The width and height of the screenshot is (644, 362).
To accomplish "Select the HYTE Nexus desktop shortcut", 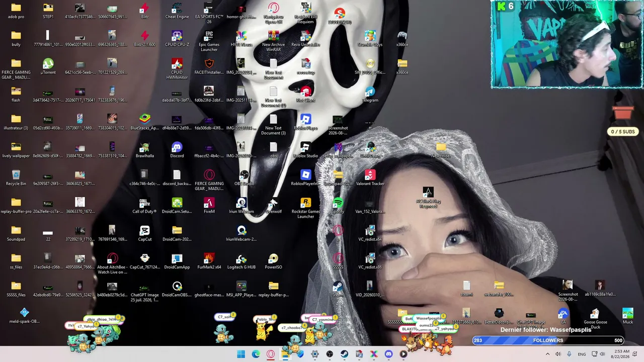I will (242, 39).
